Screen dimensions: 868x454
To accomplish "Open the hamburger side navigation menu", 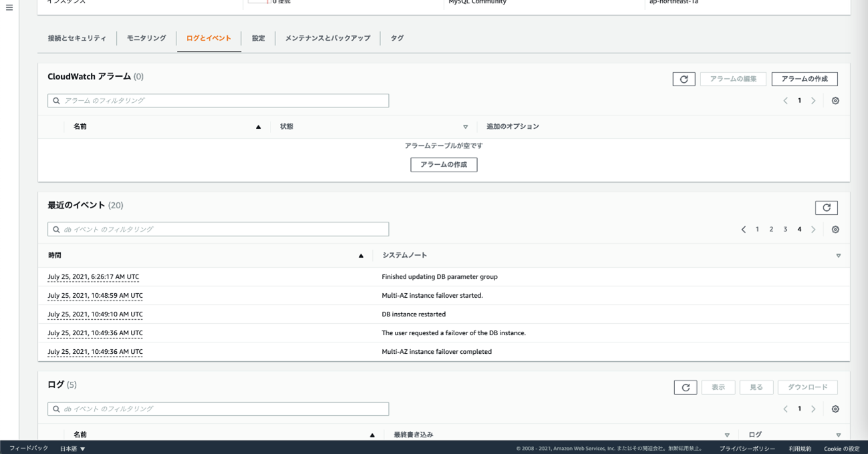I will [x=9, y=8].
